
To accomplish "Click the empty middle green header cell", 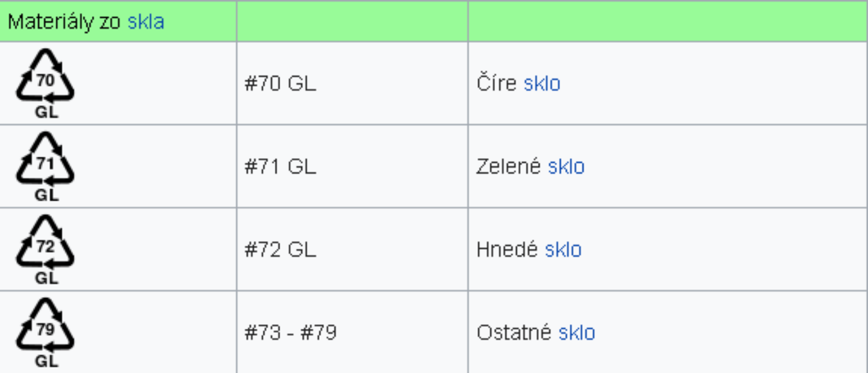I will coord(352,21).
